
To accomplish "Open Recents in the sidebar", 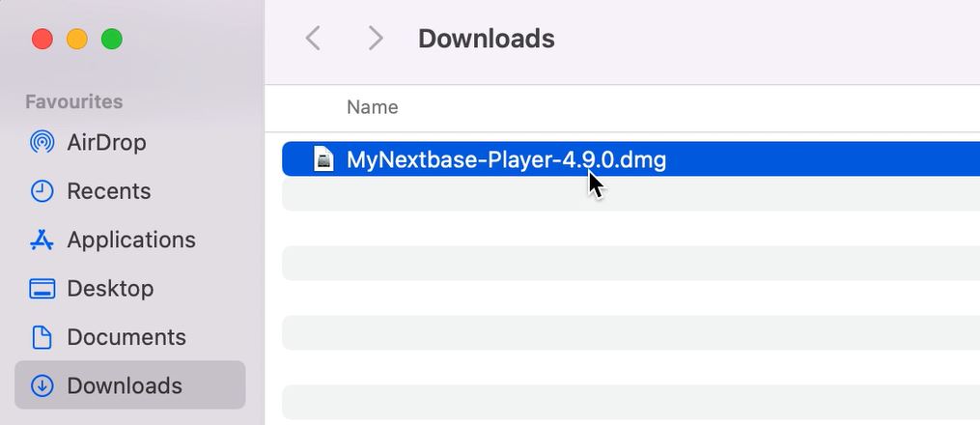I will click(x=109, y=191).
